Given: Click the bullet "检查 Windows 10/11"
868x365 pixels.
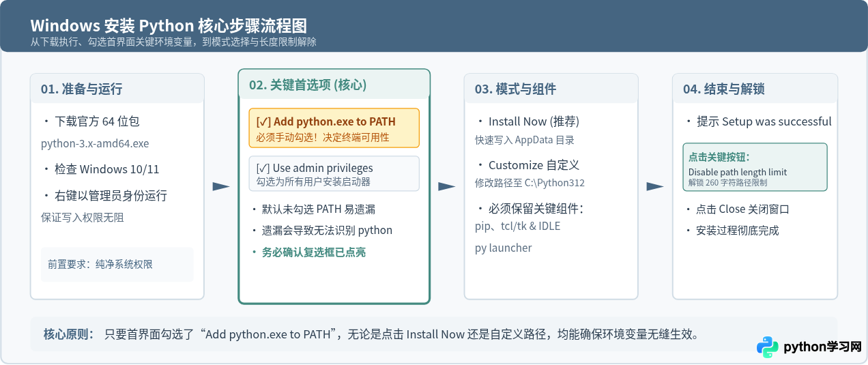Looking at the screenshot, I should [x=101, y=169].
